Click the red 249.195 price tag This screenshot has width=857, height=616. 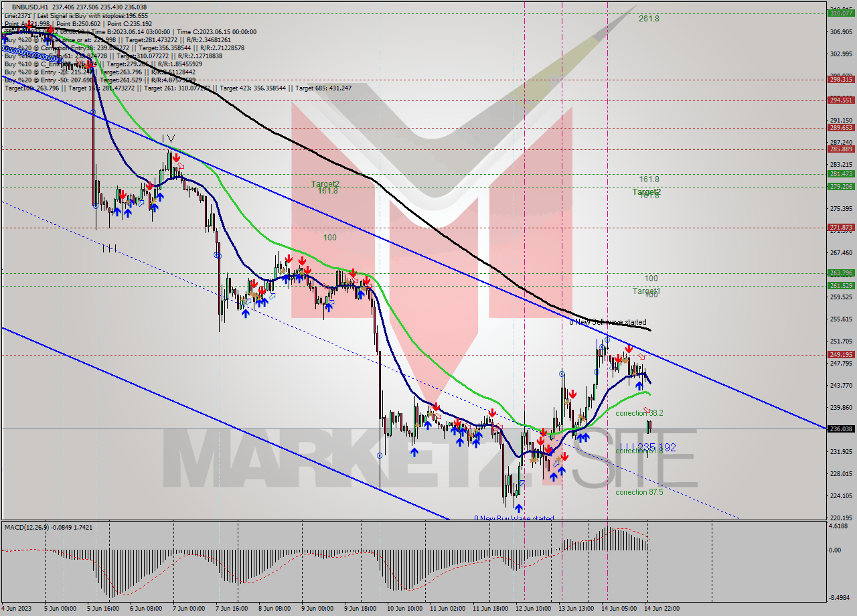tap(841, 354)
